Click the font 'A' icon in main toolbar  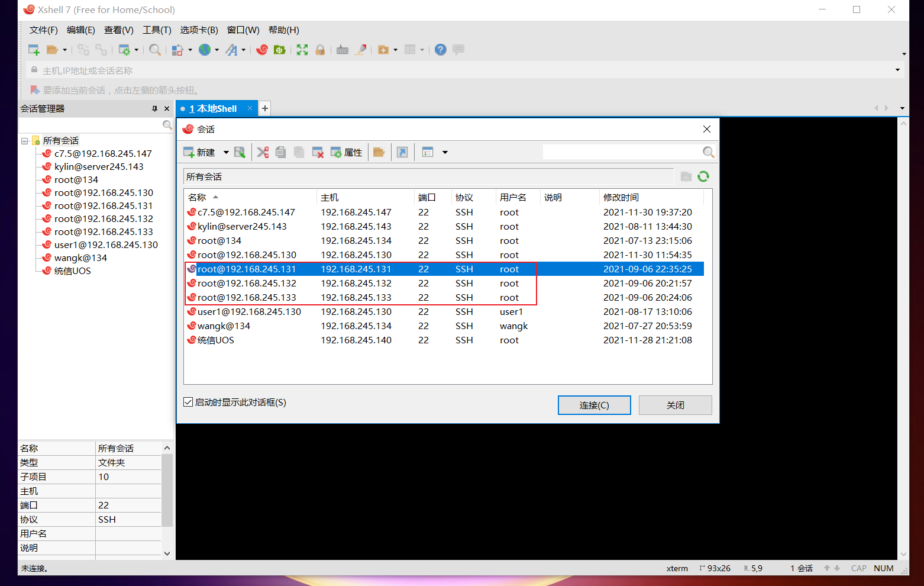(231, 50)
